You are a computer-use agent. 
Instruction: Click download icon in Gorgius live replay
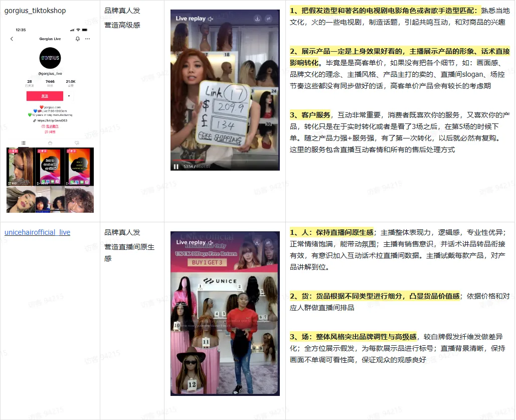click(x=257, y=19)
